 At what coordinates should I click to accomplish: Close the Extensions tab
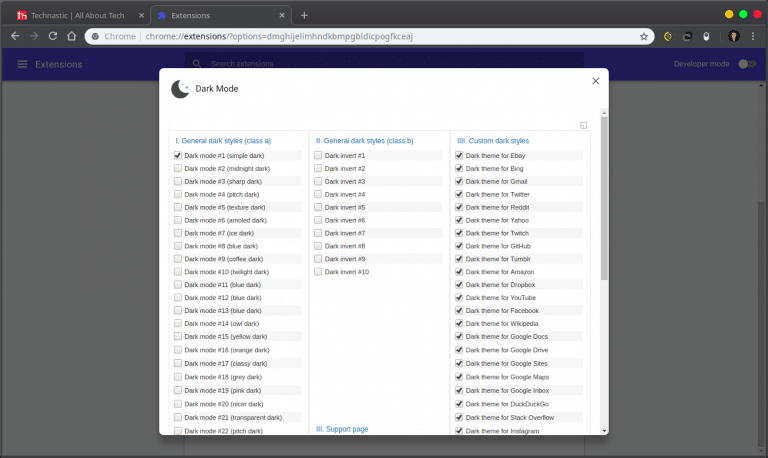point(282,15)
